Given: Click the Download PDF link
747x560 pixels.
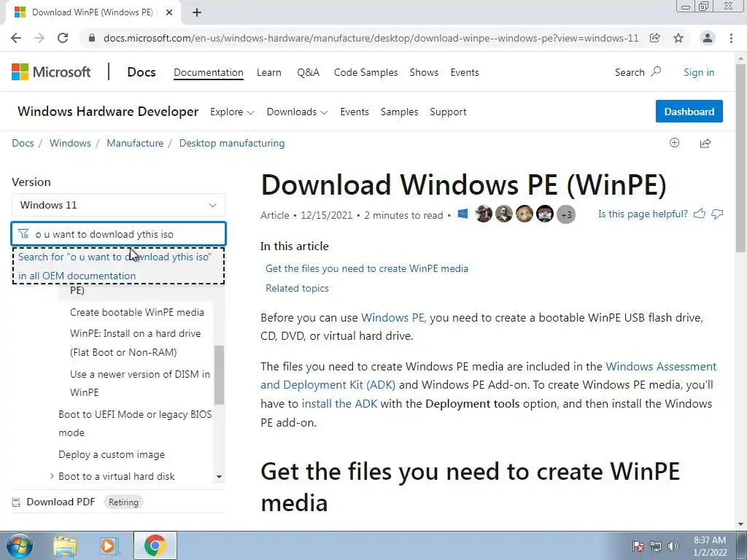Looking at the screenshot, I should pos(61,502).
